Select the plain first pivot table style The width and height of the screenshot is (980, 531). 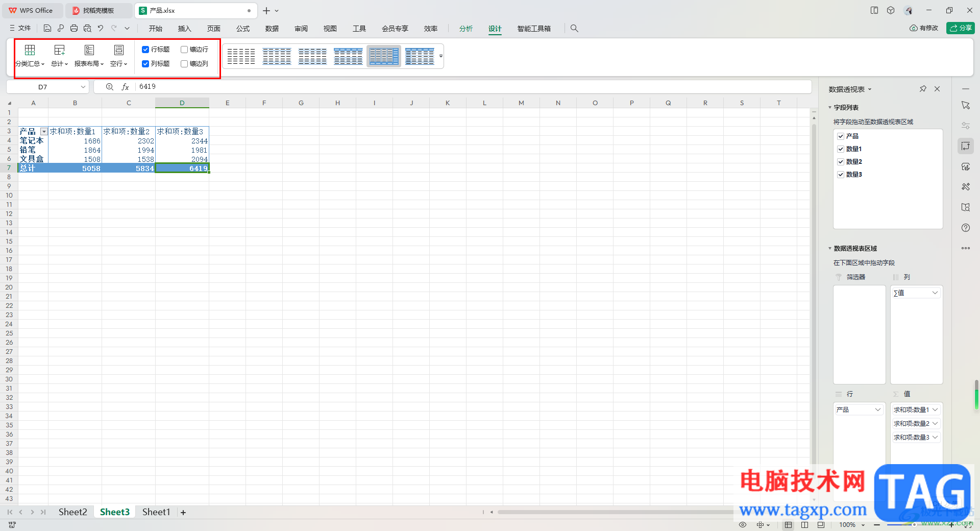click(x=241, y=56)
